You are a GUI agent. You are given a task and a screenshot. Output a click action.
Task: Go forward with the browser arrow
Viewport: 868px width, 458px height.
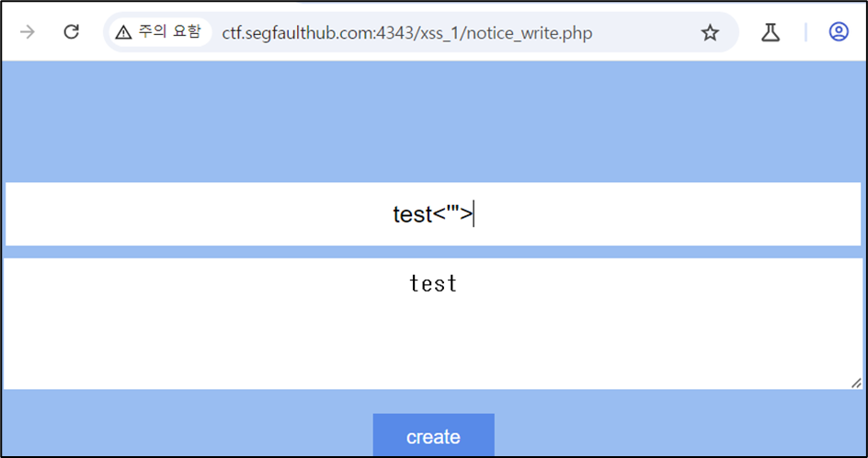(x=28, y=32)
